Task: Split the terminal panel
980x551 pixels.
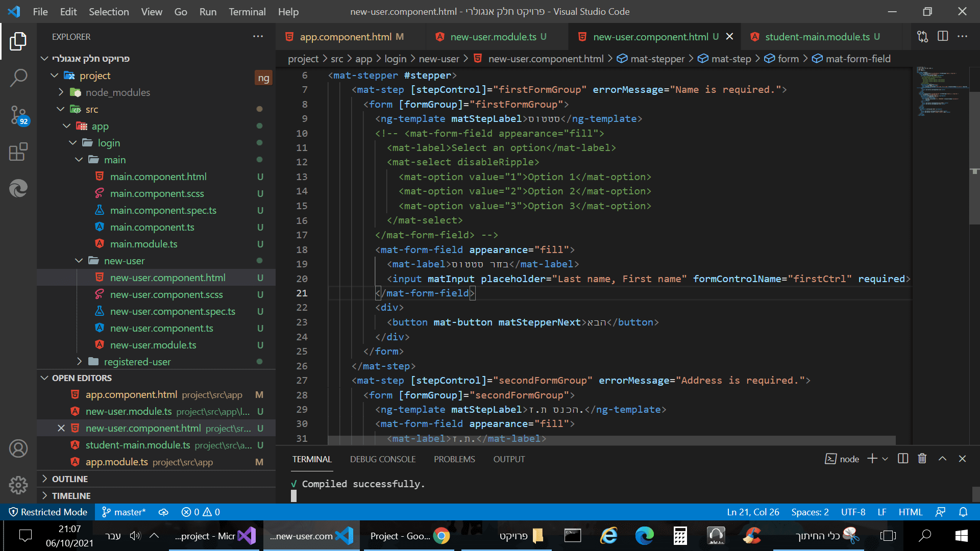Action: coord(902,459)
